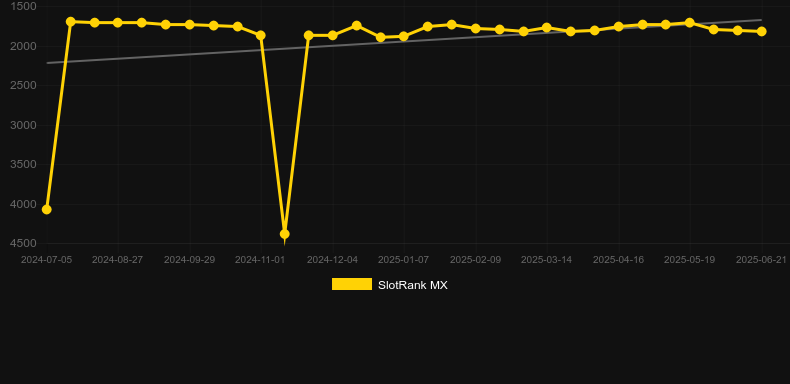Click the 3000 y-axis label
This screenshot has width=790, height=384.
[24, 125]
